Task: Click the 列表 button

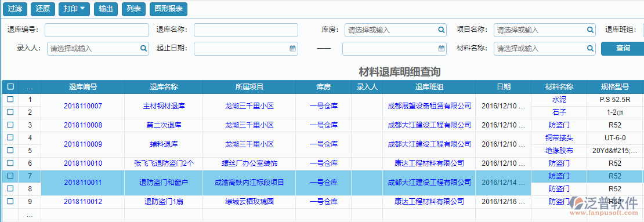Action: click(x=134, y=9)
